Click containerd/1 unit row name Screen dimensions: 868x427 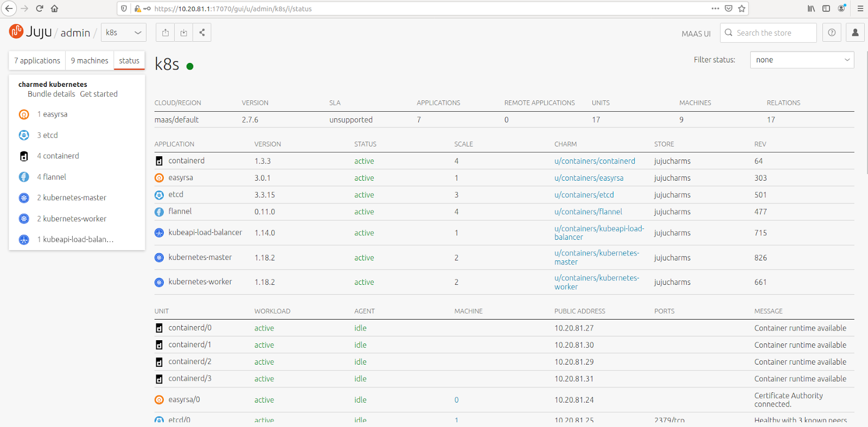tap(190, 345)
